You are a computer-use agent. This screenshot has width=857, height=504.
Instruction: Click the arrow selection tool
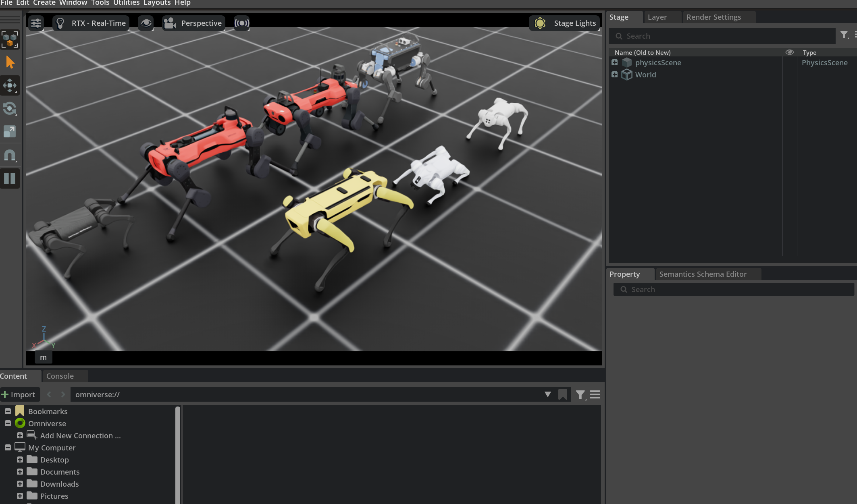tap(10, 62)
